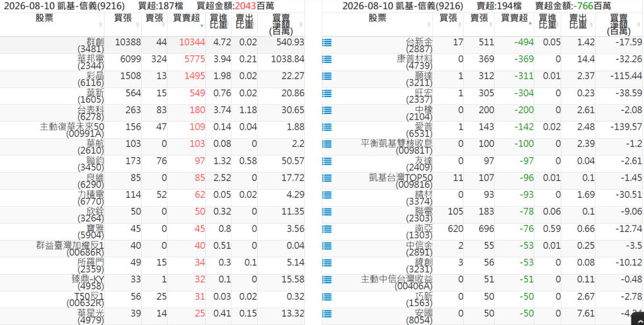This screenshot has height=325, width=644.
Task: Click net amount -115.44 for 順達
Action: tap(626, 76)
